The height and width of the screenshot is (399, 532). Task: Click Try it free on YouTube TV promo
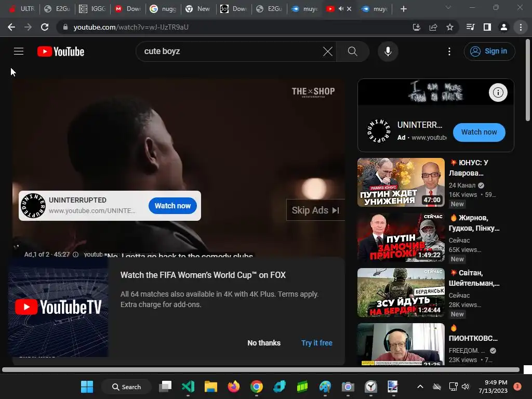point(316,343)
